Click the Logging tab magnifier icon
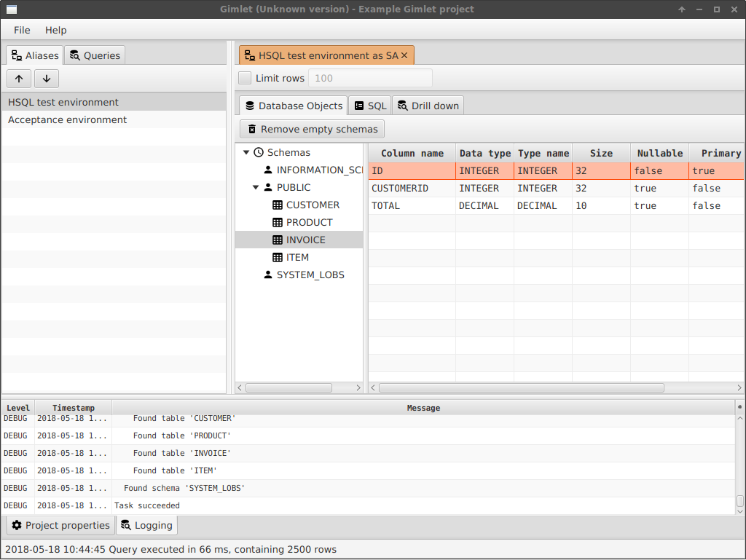This screenshot has width=746, height=560. click(x=125, y=525)
